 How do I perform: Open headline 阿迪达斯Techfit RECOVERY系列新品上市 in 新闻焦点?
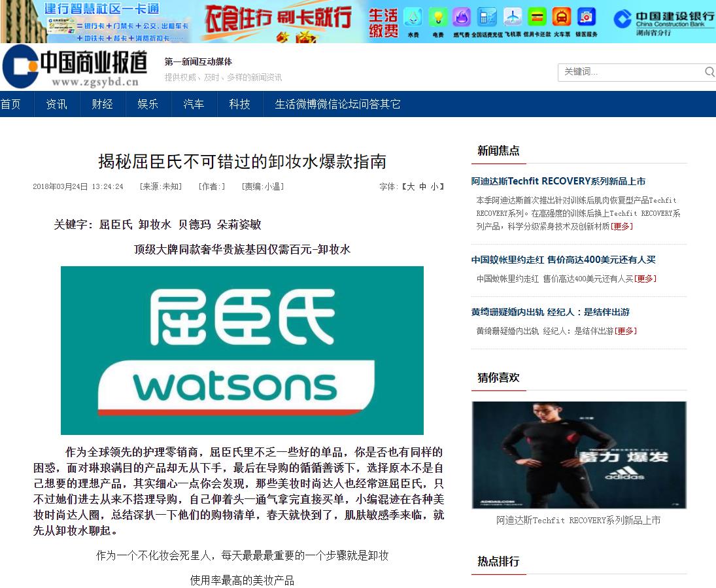coord(558,181)
